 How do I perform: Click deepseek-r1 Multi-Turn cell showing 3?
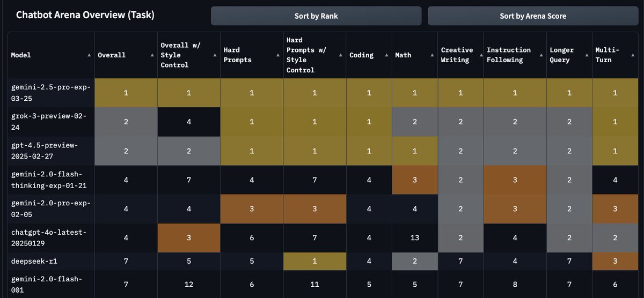pyautogui.click(x=615, y=261)
